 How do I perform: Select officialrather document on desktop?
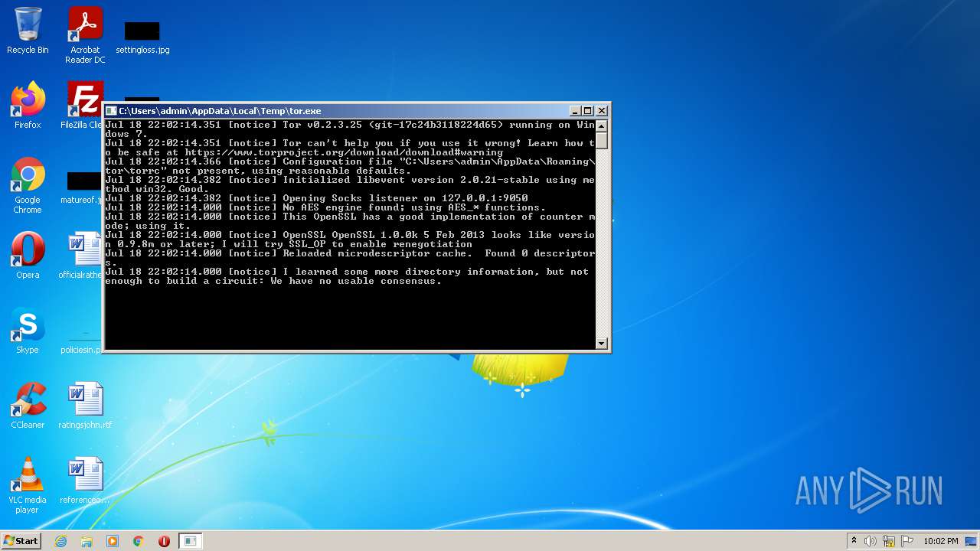tap(82, 255)
